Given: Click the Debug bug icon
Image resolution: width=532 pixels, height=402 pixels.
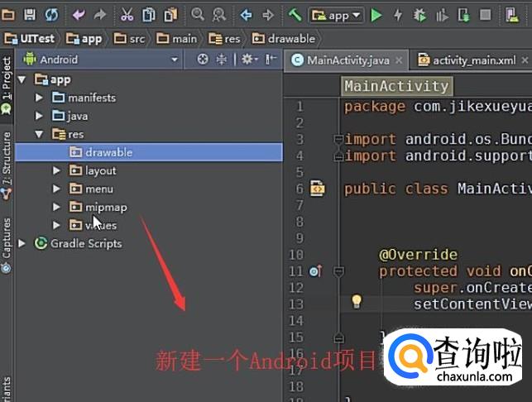Looking at the screenshot, I should (x=419, y=15).
